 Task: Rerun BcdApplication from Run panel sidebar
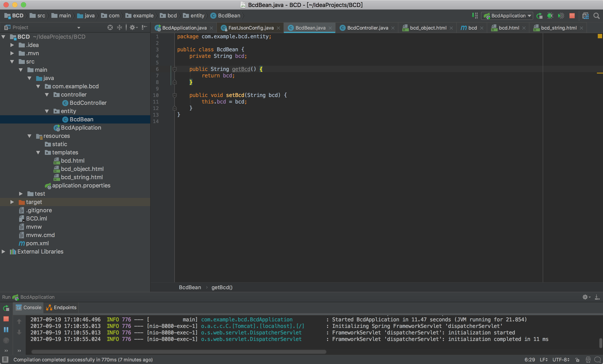[6, 308]
